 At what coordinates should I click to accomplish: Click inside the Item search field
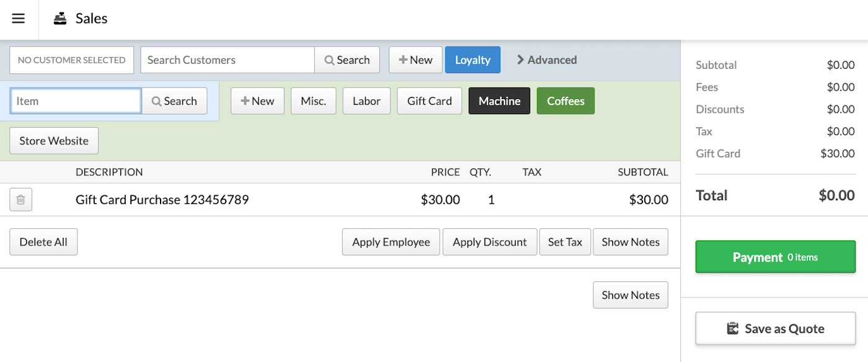coord(74,100)
